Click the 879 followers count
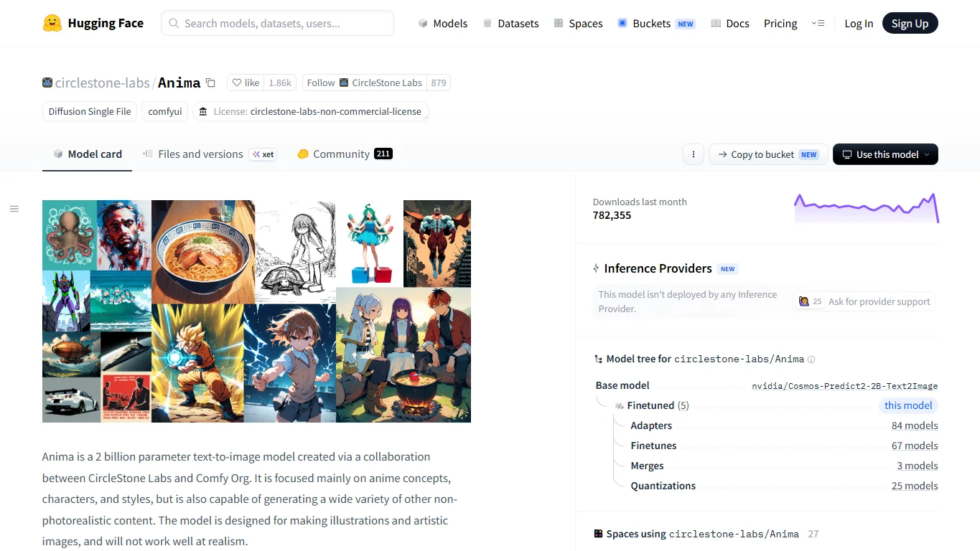The width and height of the screenshot is (980, 551). point(439,83)
